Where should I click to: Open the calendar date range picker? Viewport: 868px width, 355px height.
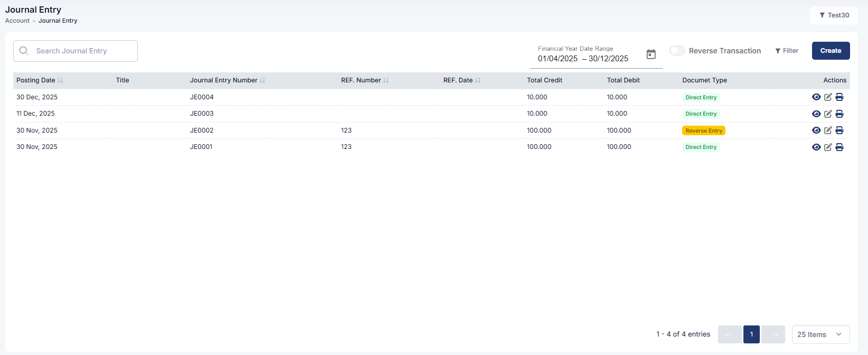point(651,54)
